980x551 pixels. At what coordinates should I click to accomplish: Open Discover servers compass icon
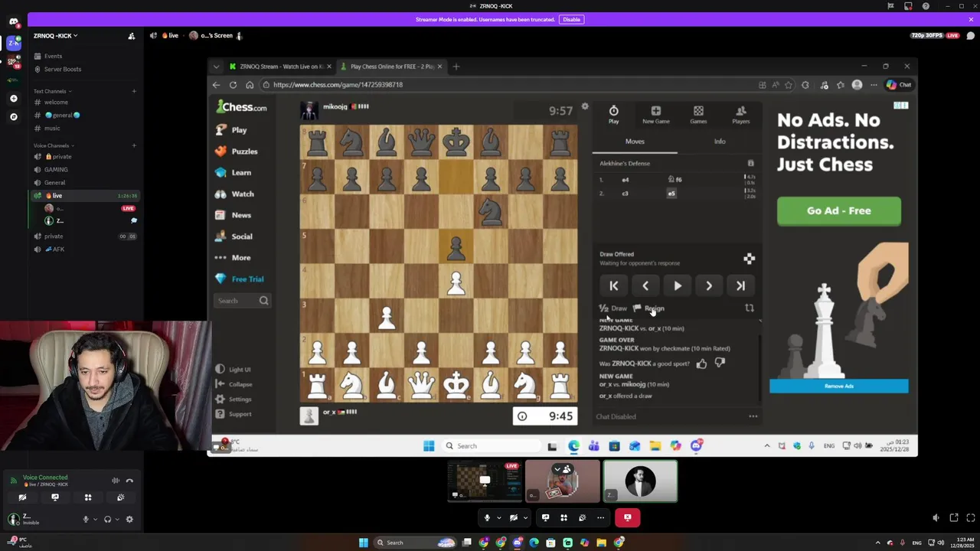(x=13, y=117)
